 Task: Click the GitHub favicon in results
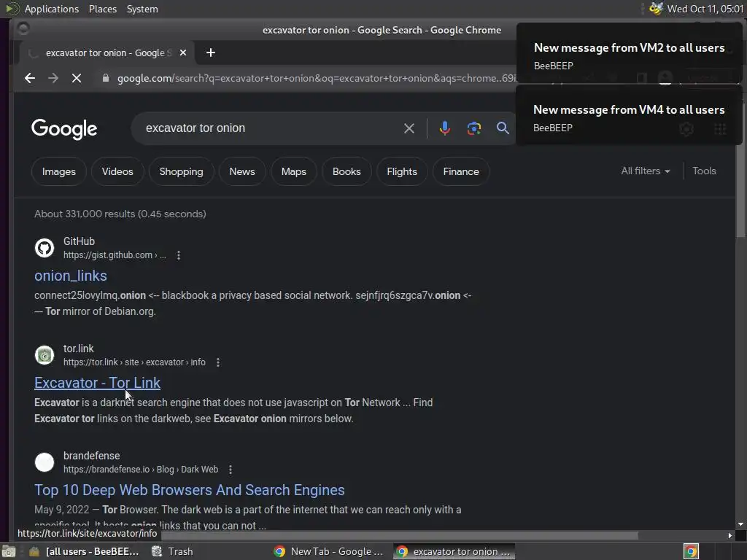click(44, 248)
